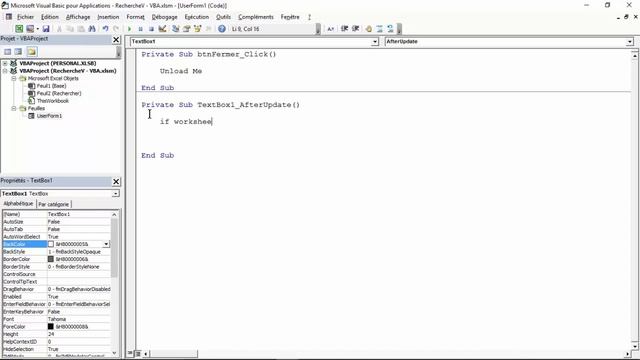Collapse VBAProject (RechercheV - VBA.xlsm) node

5,71
